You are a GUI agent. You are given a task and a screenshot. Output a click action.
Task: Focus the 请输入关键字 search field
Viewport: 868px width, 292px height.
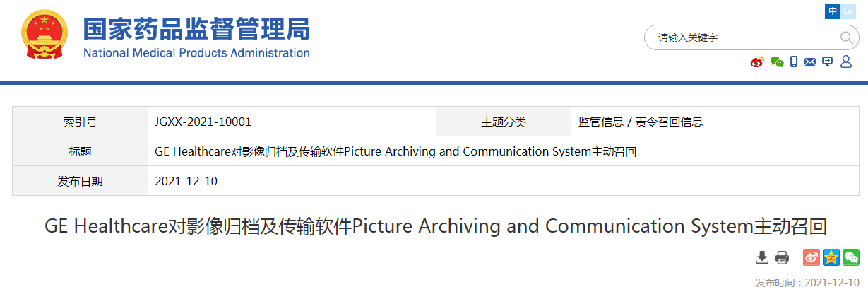(x=742, y=37)
